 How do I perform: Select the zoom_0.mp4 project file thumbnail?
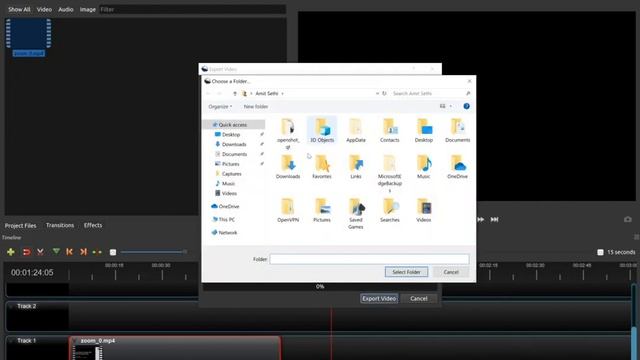29,37
